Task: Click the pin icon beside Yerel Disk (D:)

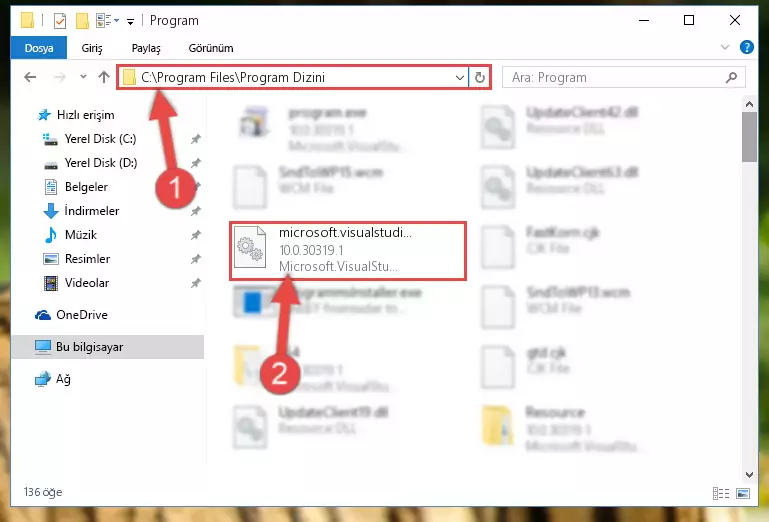Action: (x=196, y=163)
